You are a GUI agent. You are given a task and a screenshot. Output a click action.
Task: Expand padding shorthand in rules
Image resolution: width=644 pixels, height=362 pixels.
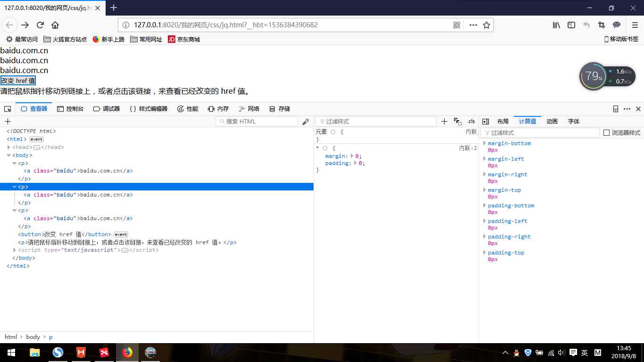[x=355, y=164]
